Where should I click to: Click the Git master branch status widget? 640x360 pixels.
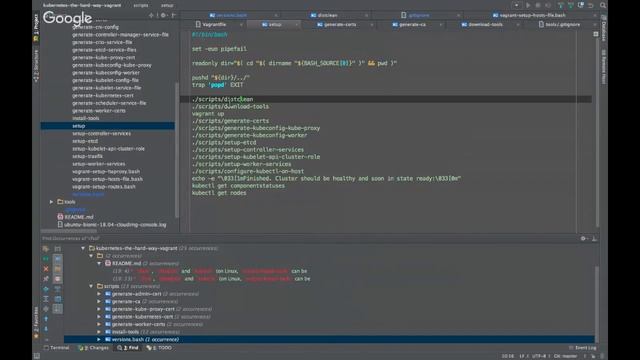click(x=565, y=356)
